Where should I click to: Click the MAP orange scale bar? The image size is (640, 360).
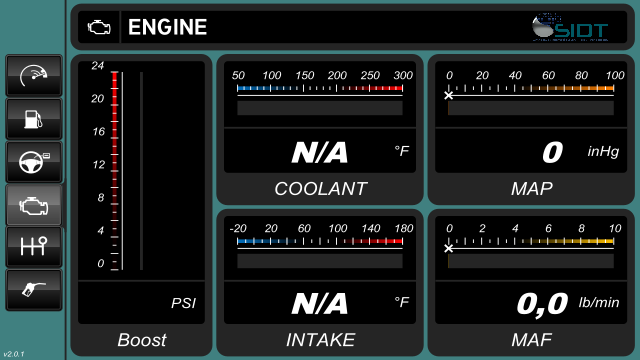(531, 88)
